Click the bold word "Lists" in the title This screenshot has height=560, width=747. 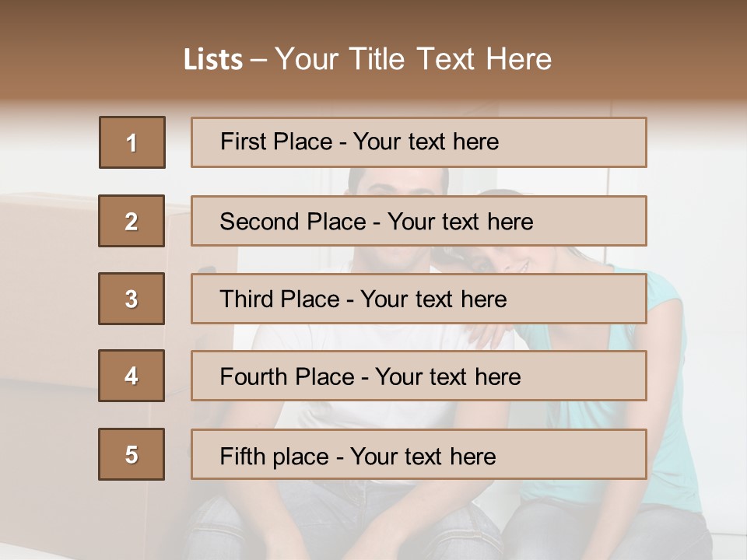pos(212,60)
